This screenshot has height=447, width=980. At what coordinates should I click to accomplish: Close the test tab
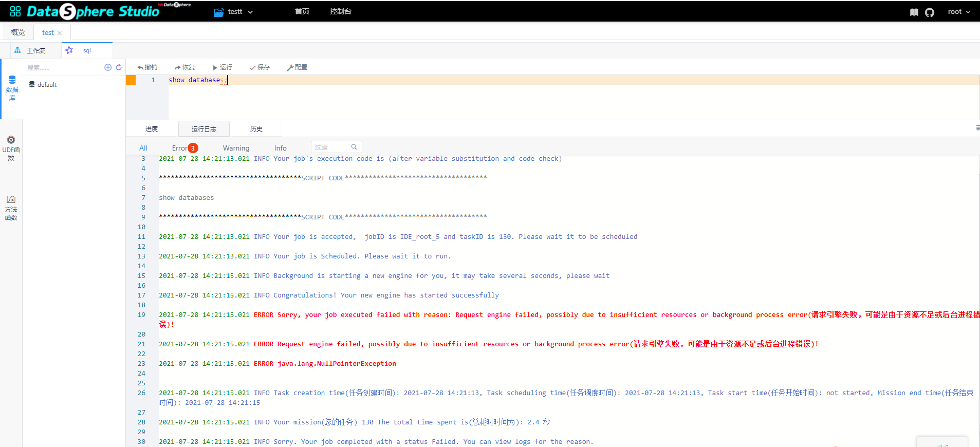(60, 33)
